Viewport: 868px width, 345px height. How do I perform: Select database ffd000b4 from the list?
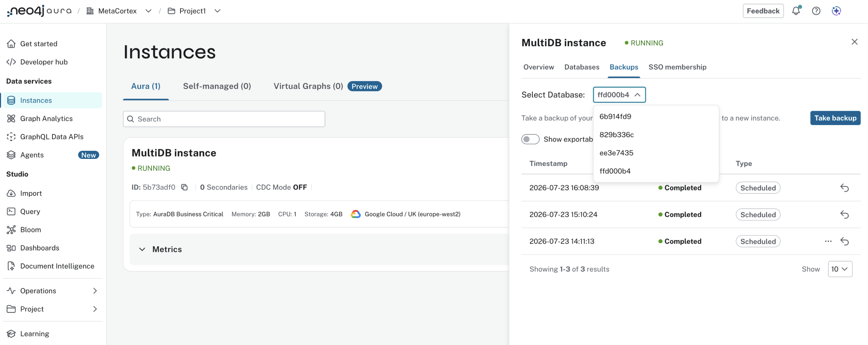coord(656,171)
